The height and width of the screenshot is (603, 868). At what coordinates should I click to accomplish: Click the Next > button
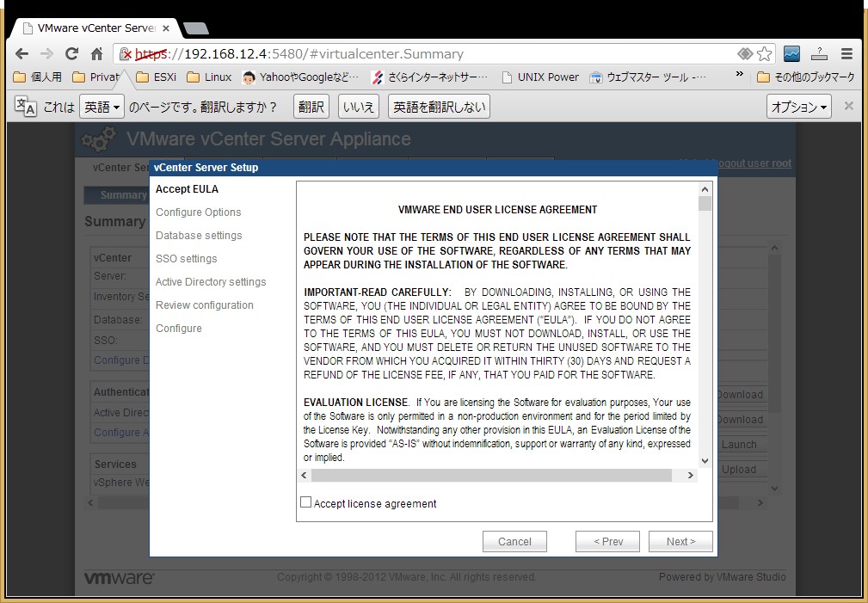coord(680,542)
